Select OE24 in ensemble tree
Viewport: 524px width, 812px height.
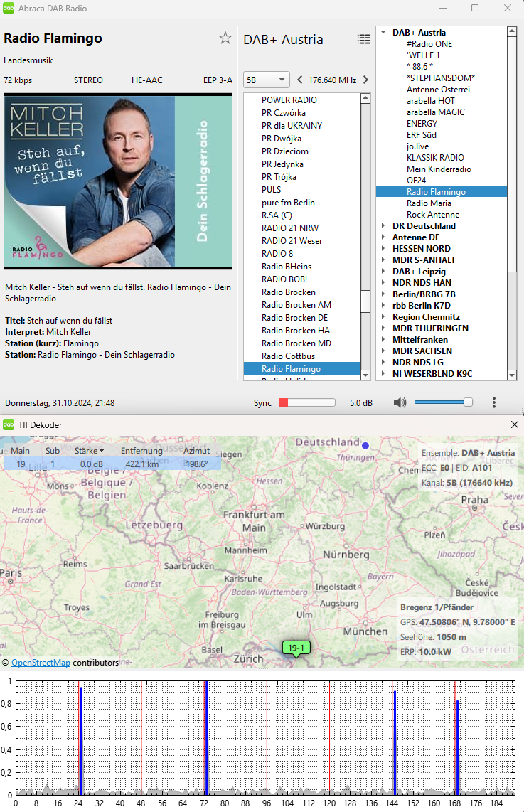[417, 181]
